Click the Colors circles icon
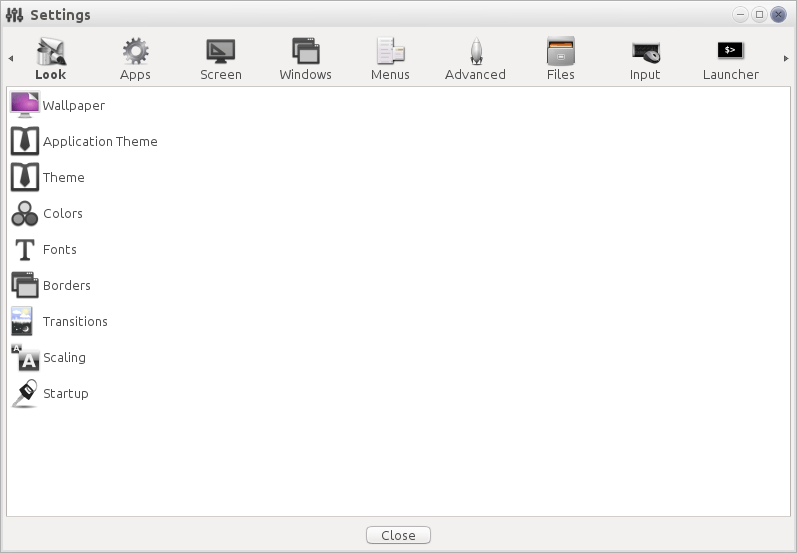The height and width of the screenshot is (553, 797). 24,213
